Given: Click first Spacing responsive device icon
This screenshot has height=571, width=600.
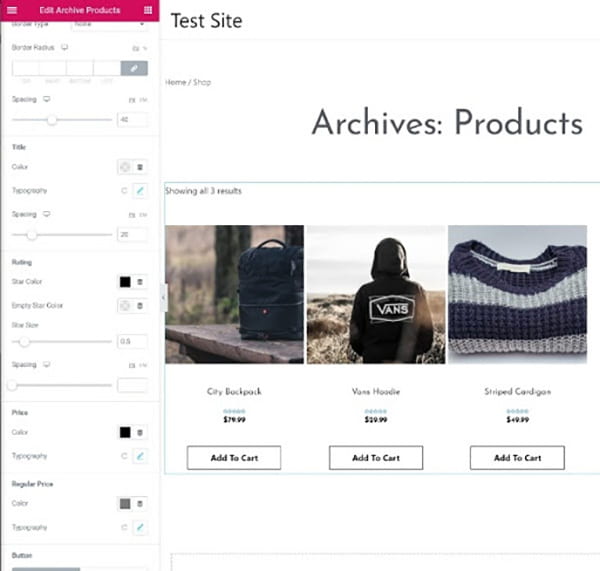Looking at the screenshot, I should pyautogui.click(x=47, y=99).
